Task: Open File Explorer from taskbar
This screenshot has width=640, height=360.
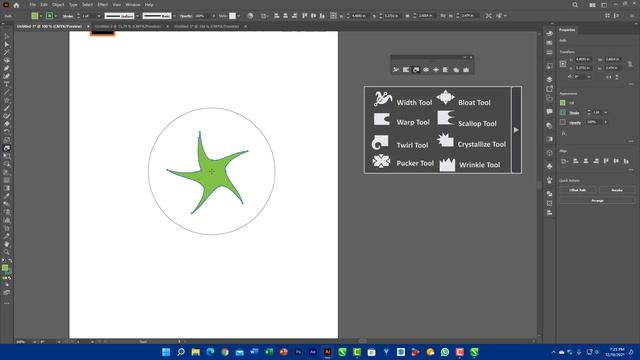Action: [196, 352]
